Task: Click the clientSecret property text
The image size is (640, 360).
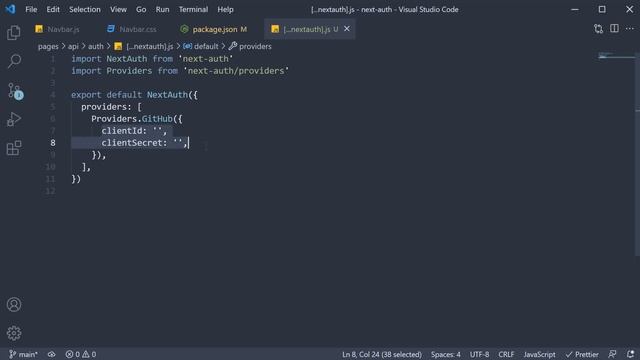Action: click(132, 143)
